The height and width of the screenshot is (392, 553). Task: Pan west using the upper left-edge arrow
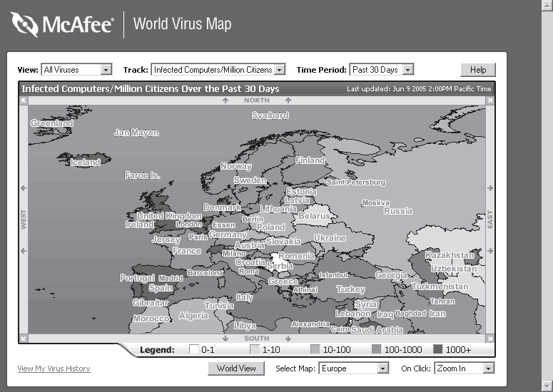click(x=24, y=188)
